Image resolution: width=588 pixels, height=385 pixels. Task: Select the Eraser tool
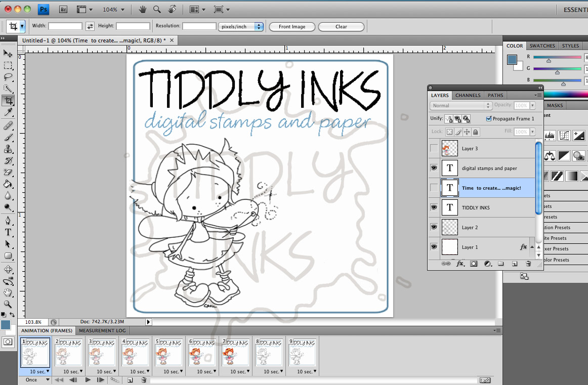(x=8, y=173)
